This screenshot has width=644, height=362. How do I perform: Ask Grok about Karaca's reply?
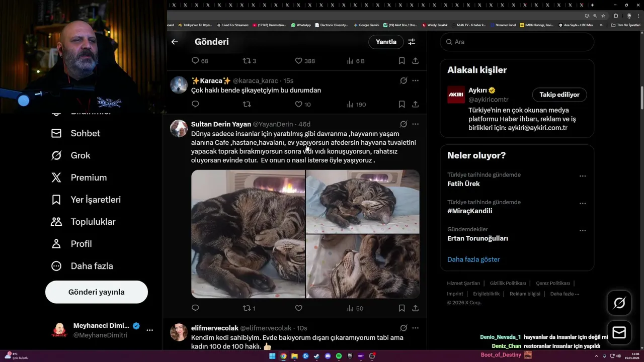tap(404, 80)
